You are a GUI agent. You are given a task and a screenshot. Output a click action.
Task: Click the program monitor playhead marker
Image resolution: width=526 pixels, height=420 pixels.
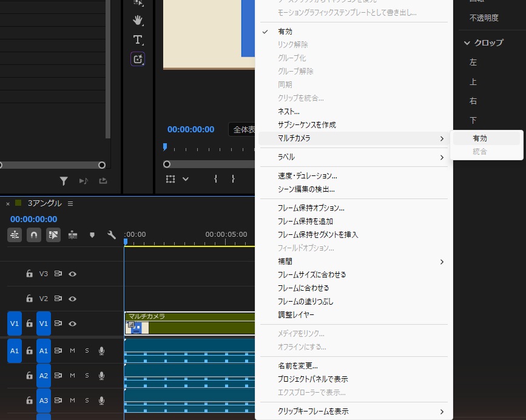(164, 147)
